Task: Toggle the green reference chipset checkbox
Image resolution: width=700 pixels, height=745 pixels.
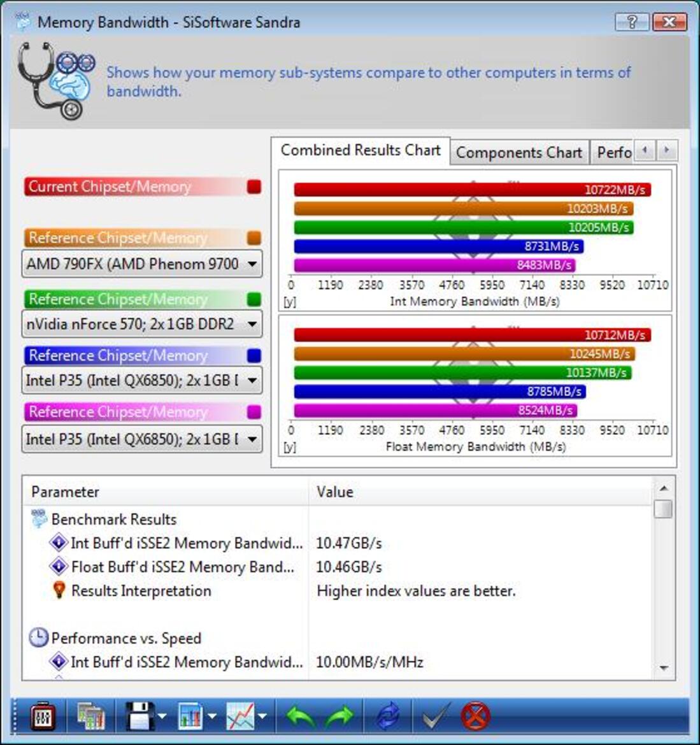Action: click(x=254, y=299)
